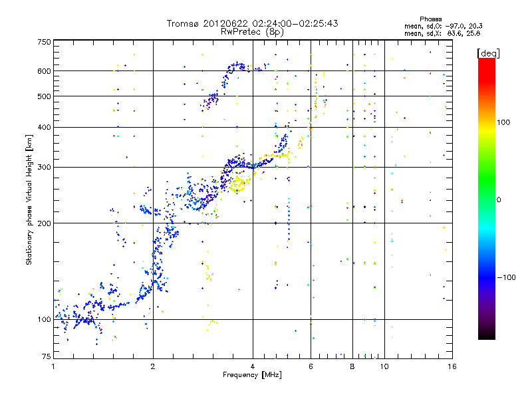Click the colorbar '0' tick label

[499, 199]
